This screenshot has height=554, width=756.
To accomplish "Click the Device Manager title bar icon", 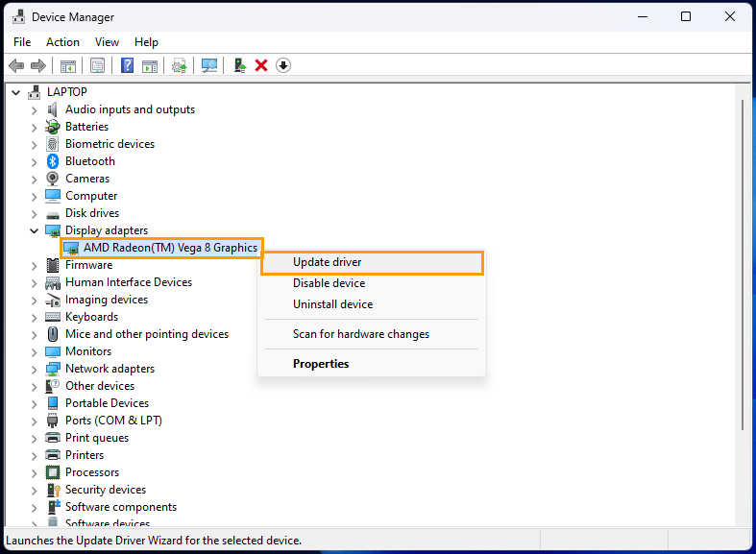I will point(19,17).
